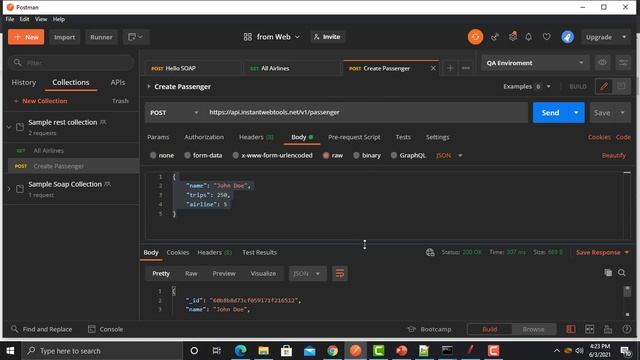Switch to the APIs tab
The height and width of the screenshot is (360, 640).
[118, 82]
